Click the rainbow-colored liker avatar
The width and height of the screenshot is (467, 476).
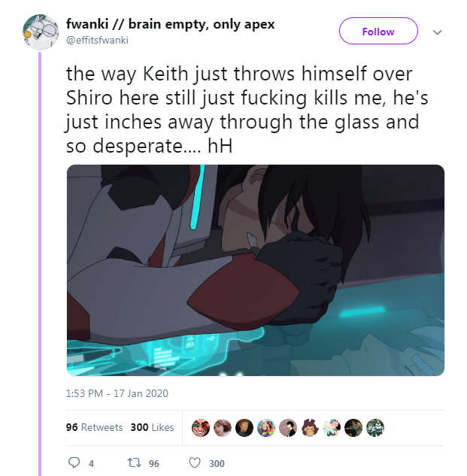266,428
